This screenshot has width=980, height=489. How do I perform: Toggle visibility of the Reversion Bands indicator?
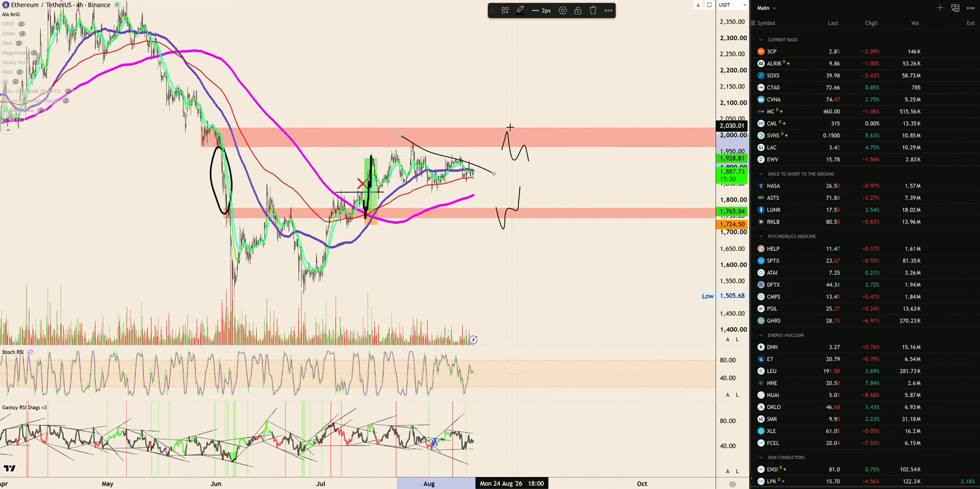point(66,101)
